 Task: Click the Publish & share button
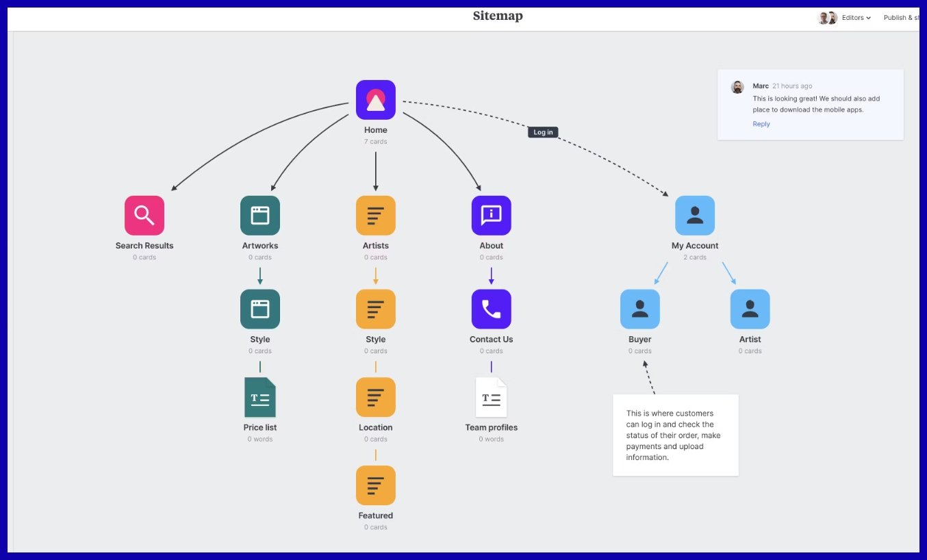coord(900,18)
